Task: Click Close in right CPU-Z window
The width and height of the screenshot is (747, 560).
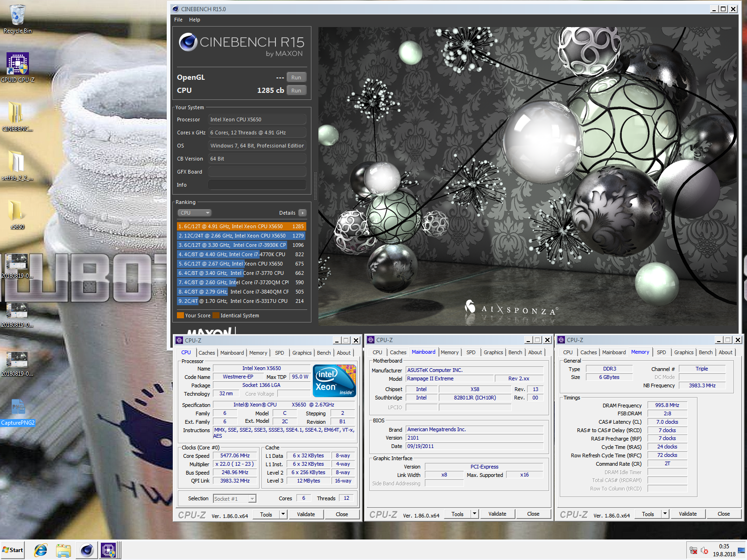Action: pos(724,514)
